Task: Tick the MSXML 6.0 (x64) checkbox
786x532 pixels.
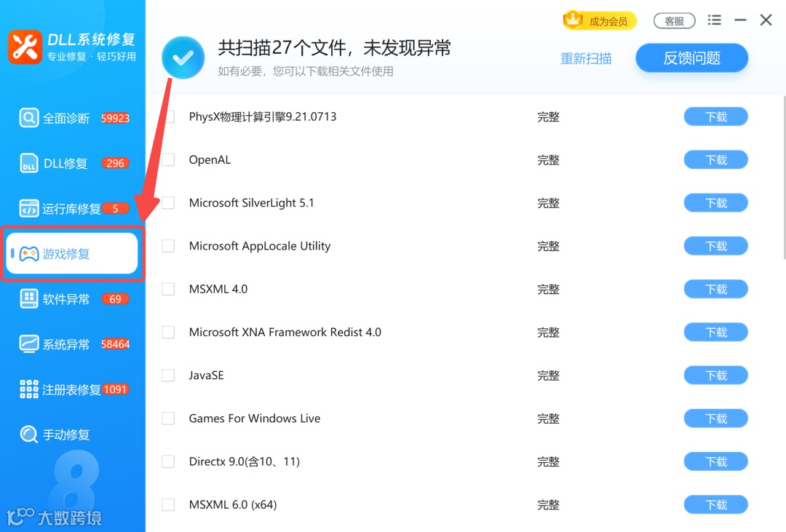Action: click(168, 505)
